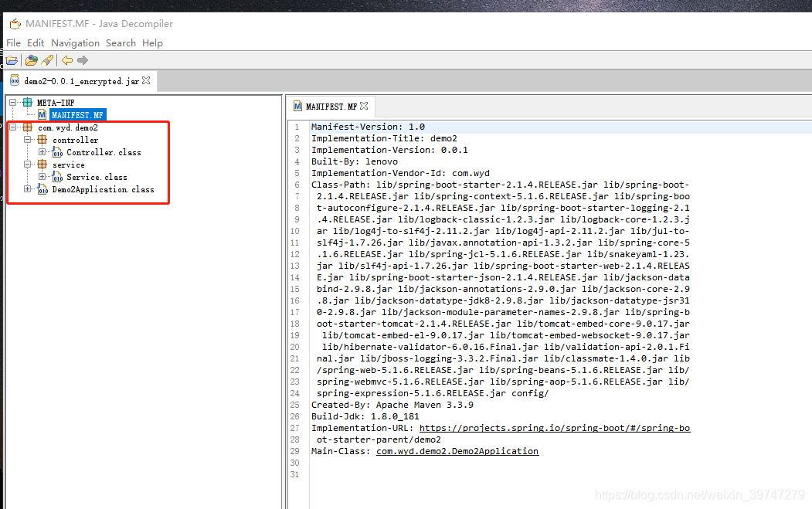Select the MANIFEST.MF editor tab

[x=331, y=107]
